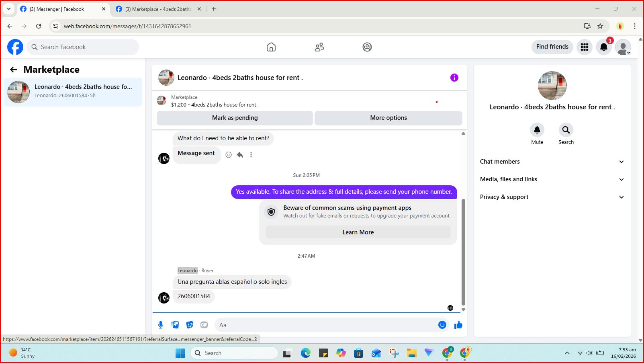Click the Leonardo buyer name link
Image resolution: width=644 pixels, height=363 pixels.
pos(188,271)
